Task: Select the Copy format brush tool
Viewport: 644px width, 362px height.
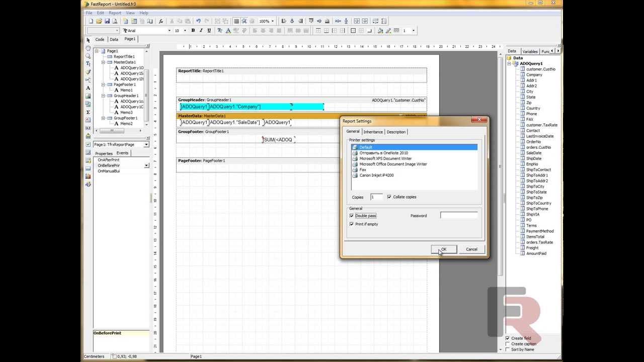Action: pos(88,72)
